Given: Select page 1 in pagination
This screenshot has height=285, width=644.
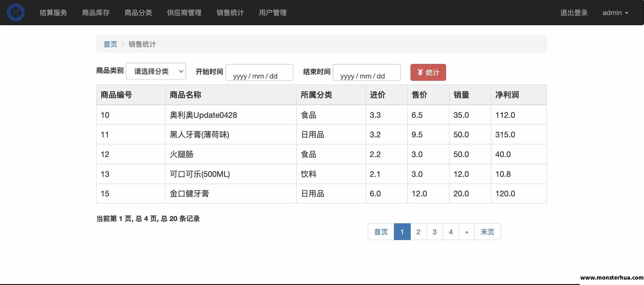Looking at the screenshot, I should tap(402, 232).
